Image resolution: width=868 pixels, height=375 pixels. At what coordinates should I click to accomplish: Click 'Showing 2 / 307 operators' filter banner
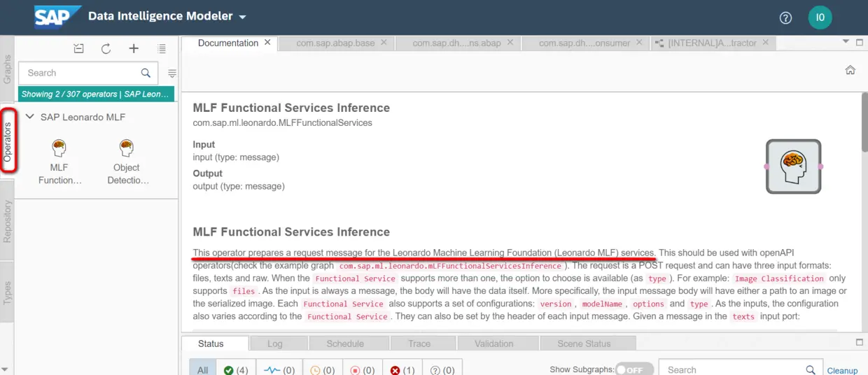pyautogui.click(x=96, y=94)
